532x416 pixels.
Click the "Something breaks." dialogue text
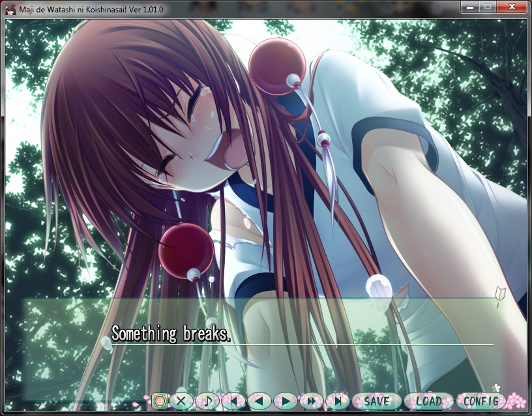[x=171, y=333]
